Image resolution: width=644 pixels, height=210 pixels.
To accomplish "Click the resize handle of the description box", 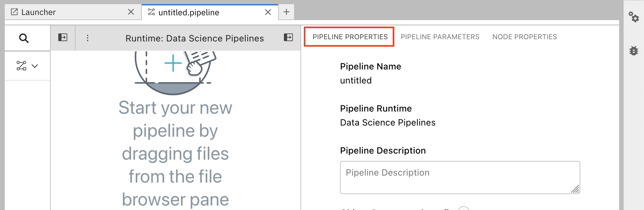I will (575, 189).
